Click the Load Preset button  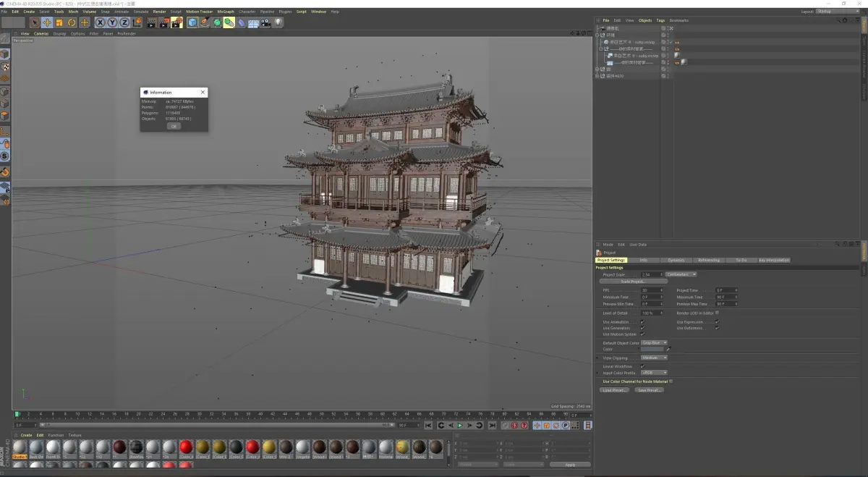pyautogui.click(x=615, y=390)
